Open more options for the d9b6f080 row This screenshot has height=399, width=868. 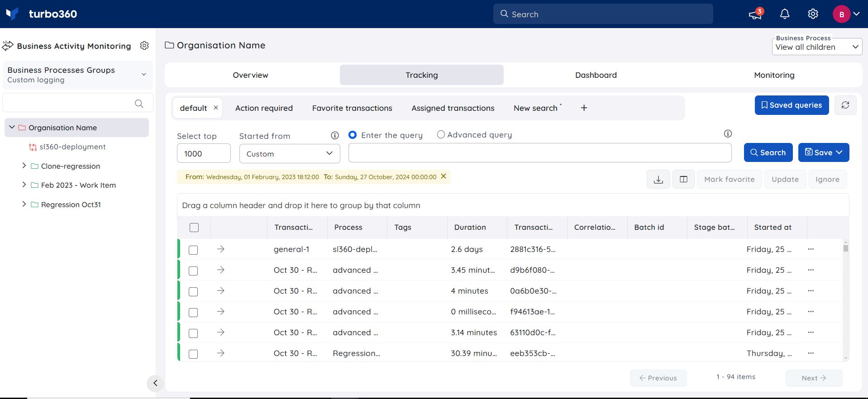tap(811, 270)
